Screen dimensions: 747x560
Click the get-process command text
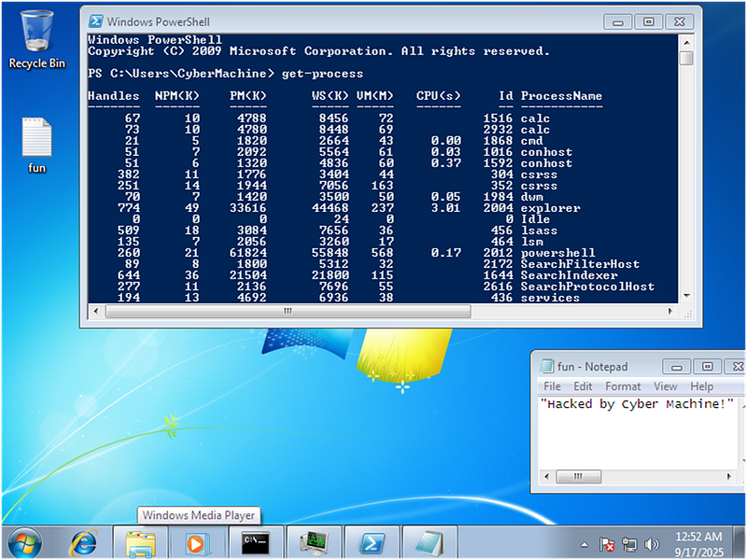tap(322, 74)
